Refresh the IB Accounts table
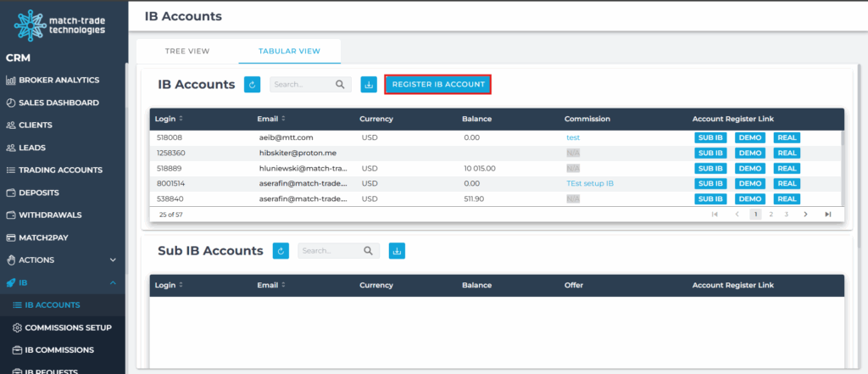Viewport: 868px width, 374px height. [253, 85]
